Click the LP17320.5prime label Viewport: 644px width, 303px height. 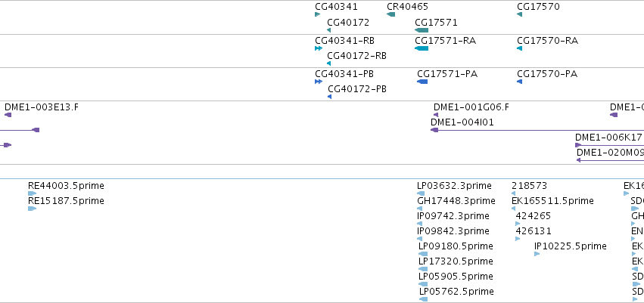click(x=456, y=261)
